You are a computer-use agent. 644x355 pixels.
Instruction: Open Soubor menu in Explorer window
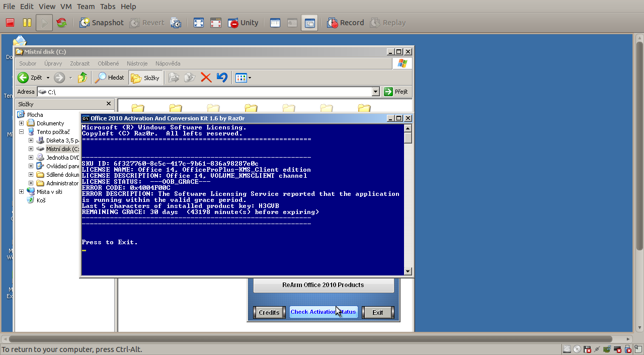(x=28, y=63)
